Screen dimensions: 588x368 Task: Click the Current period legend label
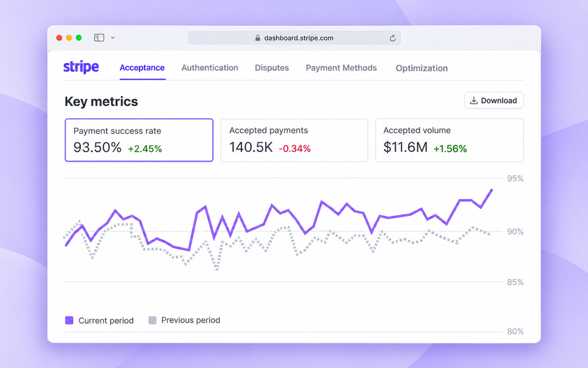(x=106, y=321)
